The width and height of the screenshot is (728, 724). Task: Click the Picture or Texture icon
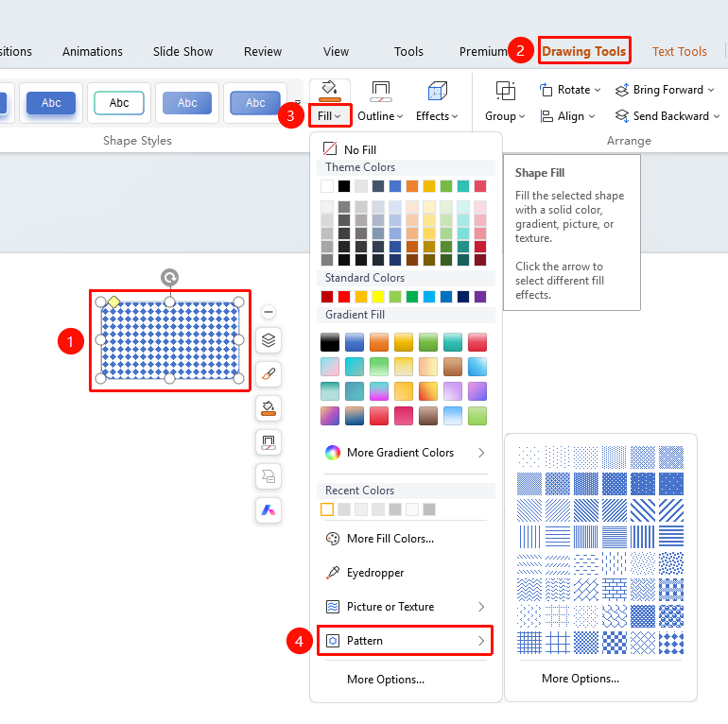pyautogui.click(x=333, y=607)
